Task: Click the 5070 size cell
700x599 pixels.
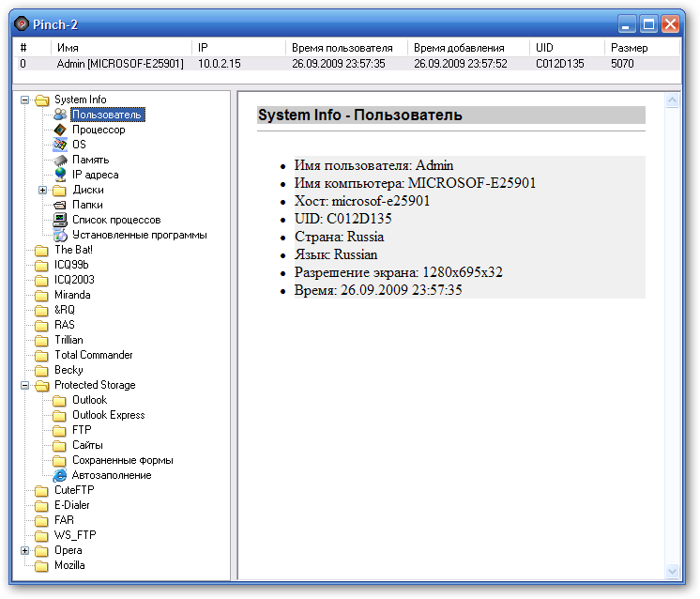Action: [x=622, y=64]
